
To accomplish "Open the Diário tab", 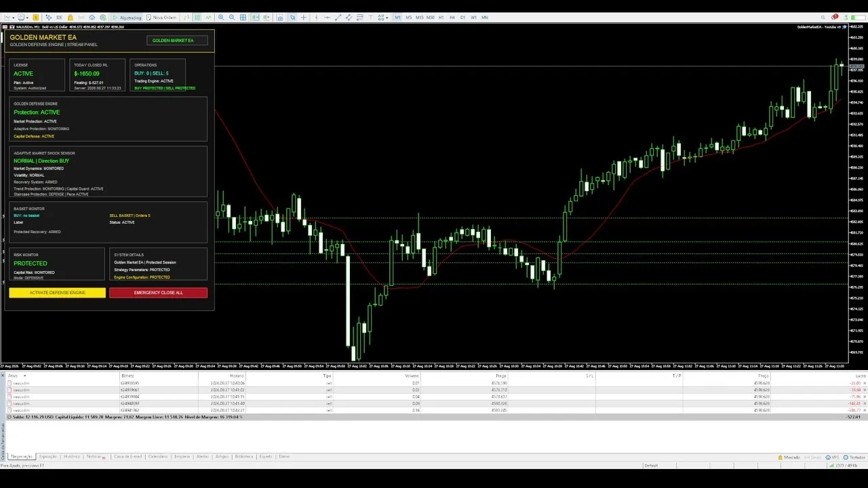I will (x=284, y=456).
